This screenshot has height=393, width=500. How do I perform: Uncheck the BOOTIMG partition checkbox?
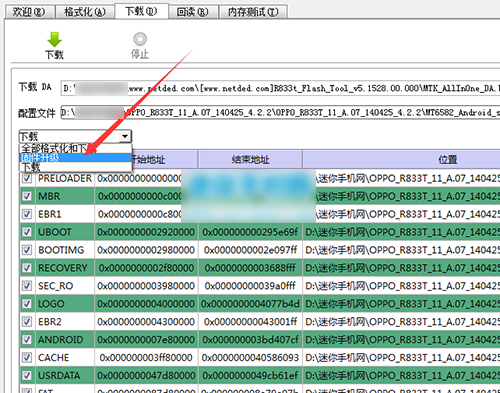27,250
